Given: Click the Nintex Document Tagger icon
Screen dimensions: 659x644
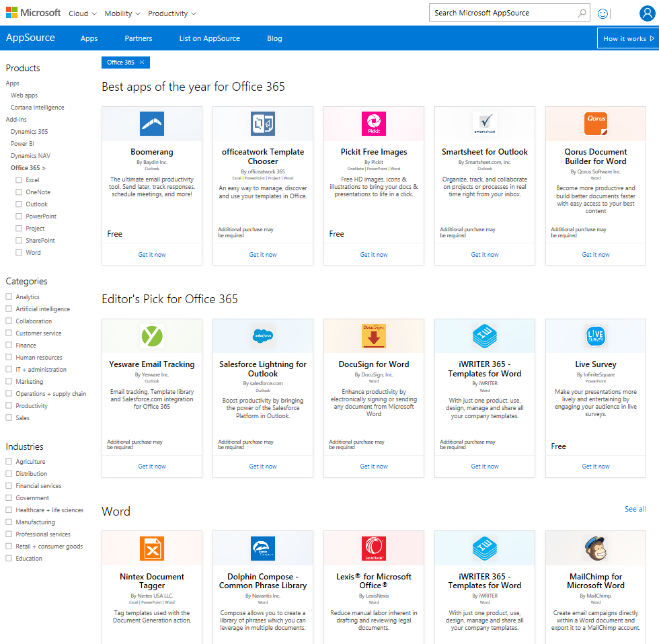Looking at the screenshot, I should pyautogui.click(x=152, y=549).
